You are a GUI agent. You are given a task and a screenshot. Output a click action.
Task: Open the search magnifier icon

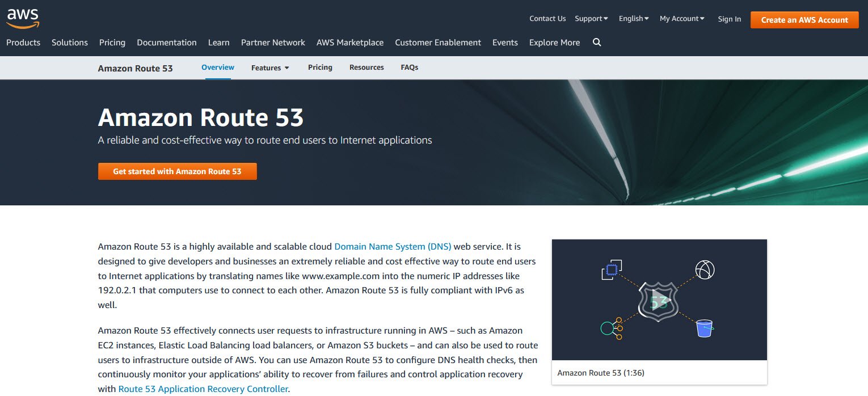(597, 43)
